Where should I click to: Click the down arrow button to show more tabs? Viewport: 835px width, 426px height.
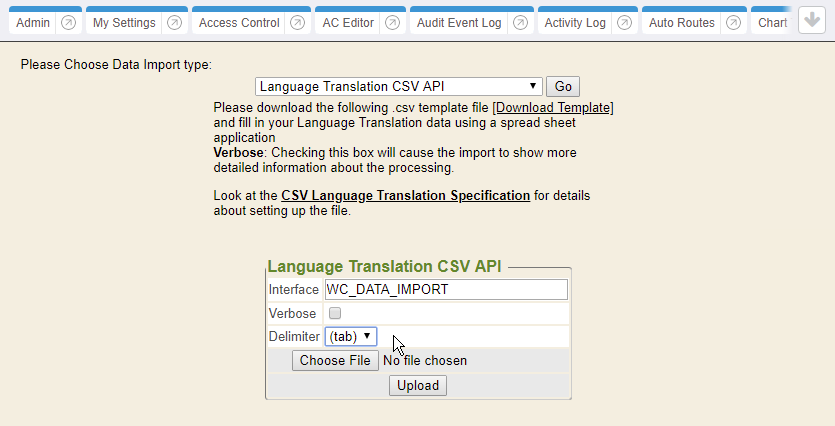pos(812,21)
